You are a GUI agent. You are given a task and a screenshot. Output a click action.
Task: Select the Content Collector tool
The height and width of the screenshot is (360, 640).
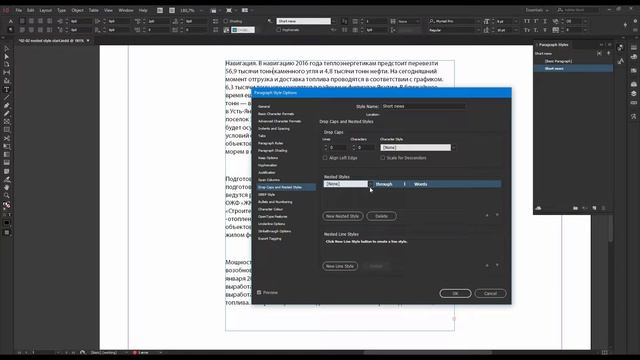coord(7,81)
